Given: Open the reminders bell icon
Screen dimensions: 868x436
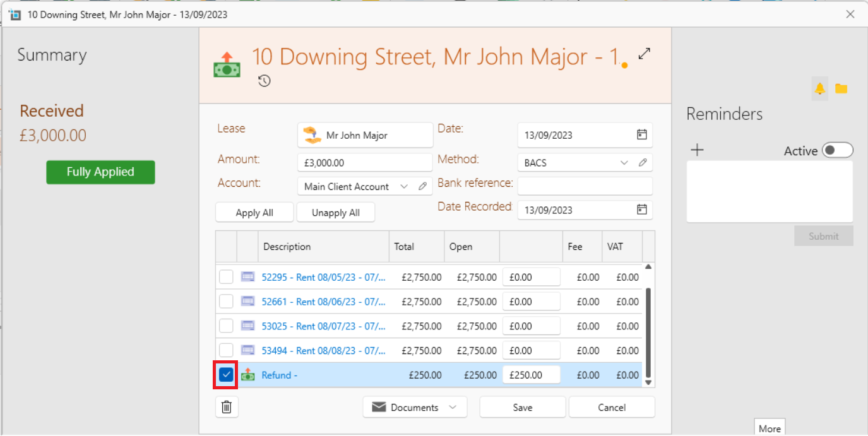Looking at the screenshot, I should point(819,88).
